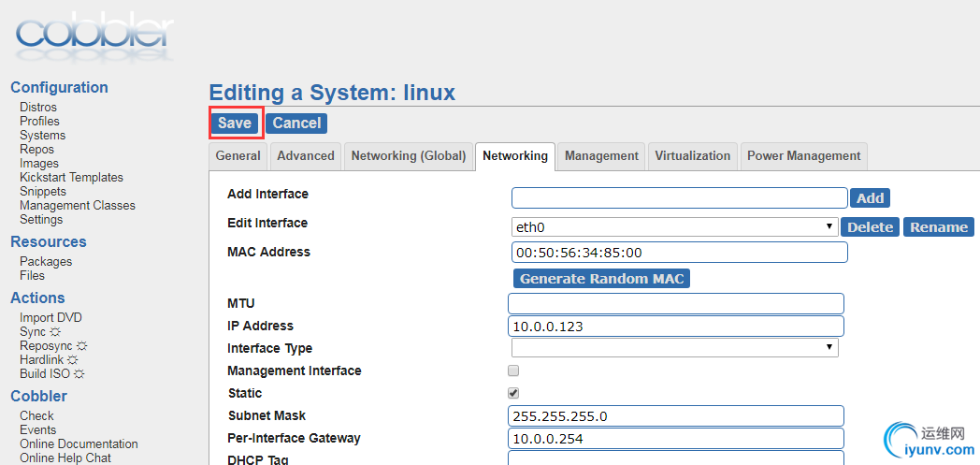980x465 pixels.
Task: Click the Add interface button
Action: pos(870,198)
